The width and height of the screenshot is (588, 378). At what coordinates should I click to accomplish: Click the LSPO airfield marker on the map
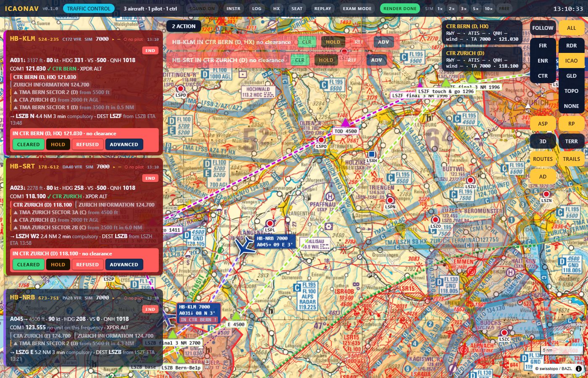(321, 140)
